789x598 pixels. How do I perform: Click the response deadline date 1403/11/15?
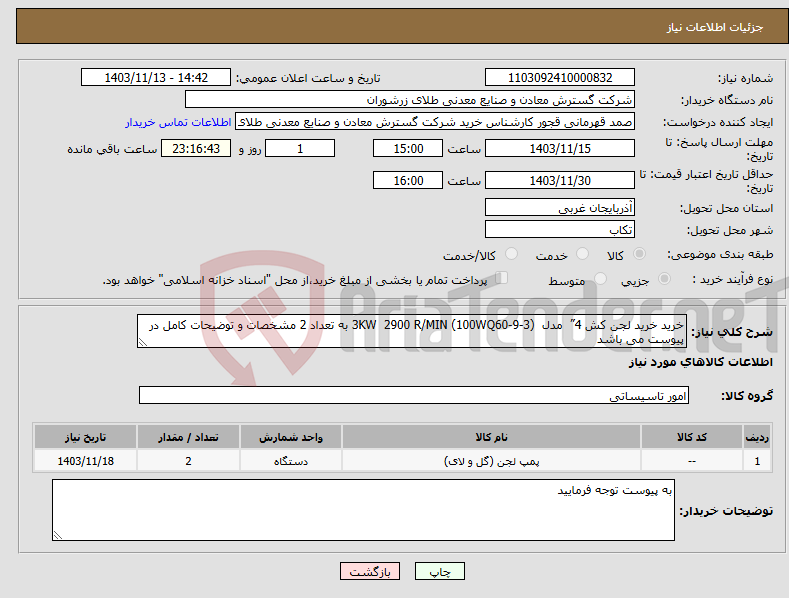pos(560,148)
